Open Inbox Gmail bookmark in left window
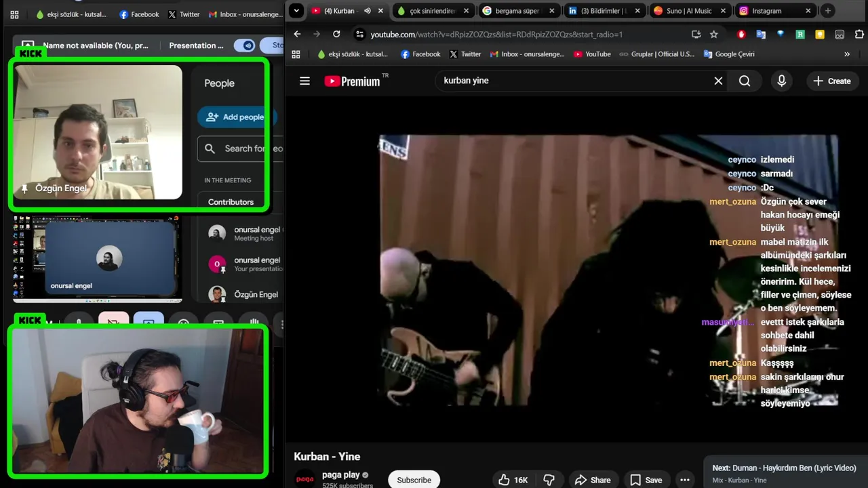Image resolution: width=868 pixels, height=488 pixels. (x=245, y=14)
